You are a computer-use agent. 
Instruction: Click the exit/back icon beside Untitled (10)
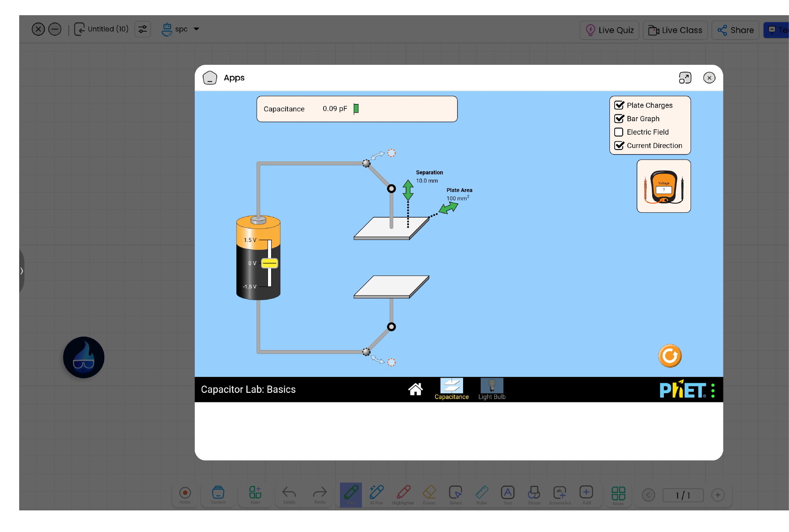click(x=79, y=29)
